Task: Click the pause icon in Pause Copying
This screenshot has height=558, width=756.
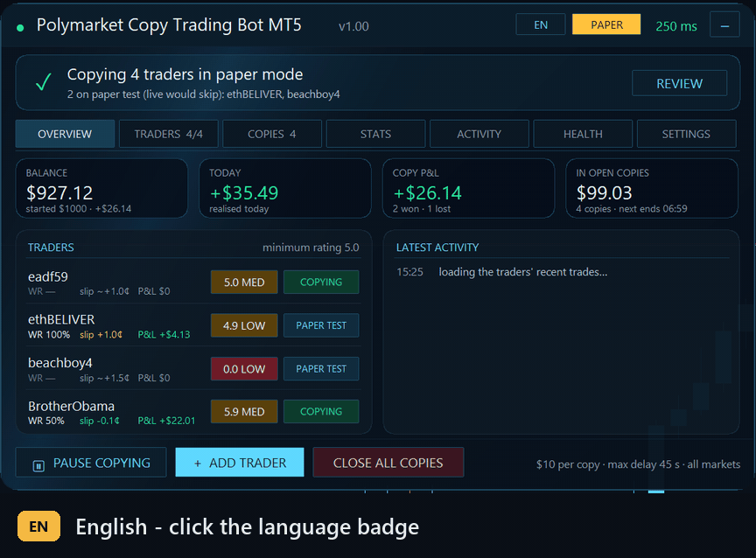Action: point(38,465)
